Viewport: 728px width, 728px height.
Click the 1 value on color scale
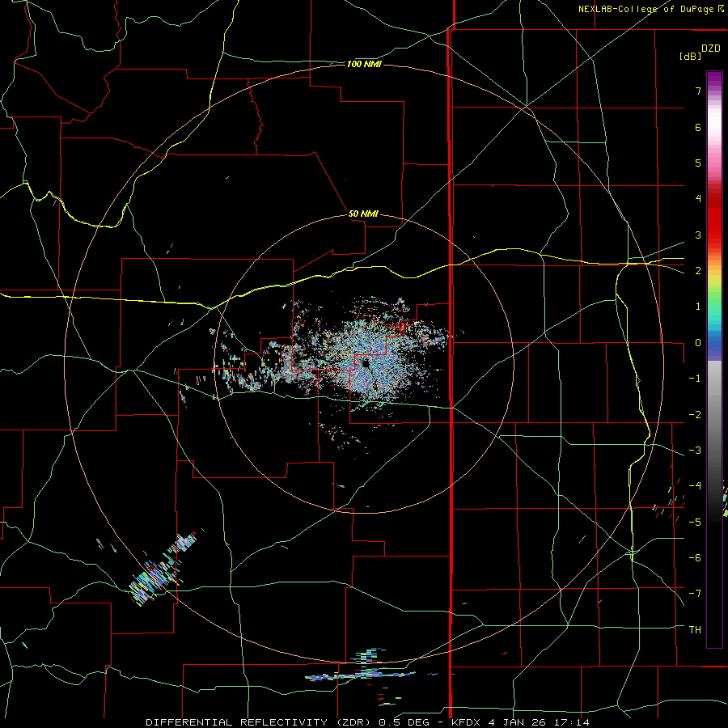click(x=698, y=307)
